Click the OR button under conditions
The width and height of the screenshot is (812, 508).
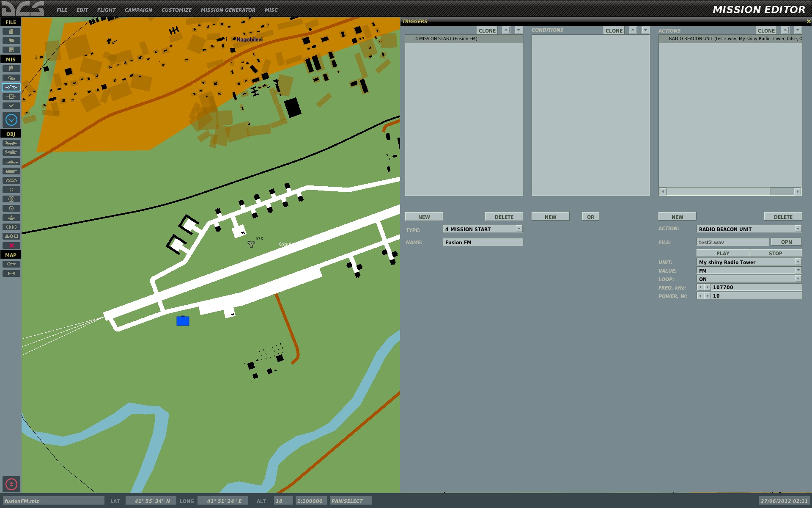(x=590, y=217)
